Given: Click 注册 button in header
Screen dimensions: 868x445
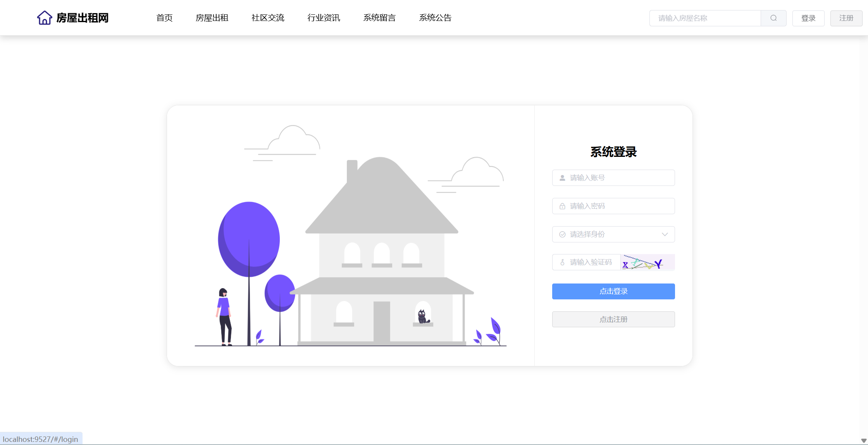Looking at the screenshot, I should [846, 18].
